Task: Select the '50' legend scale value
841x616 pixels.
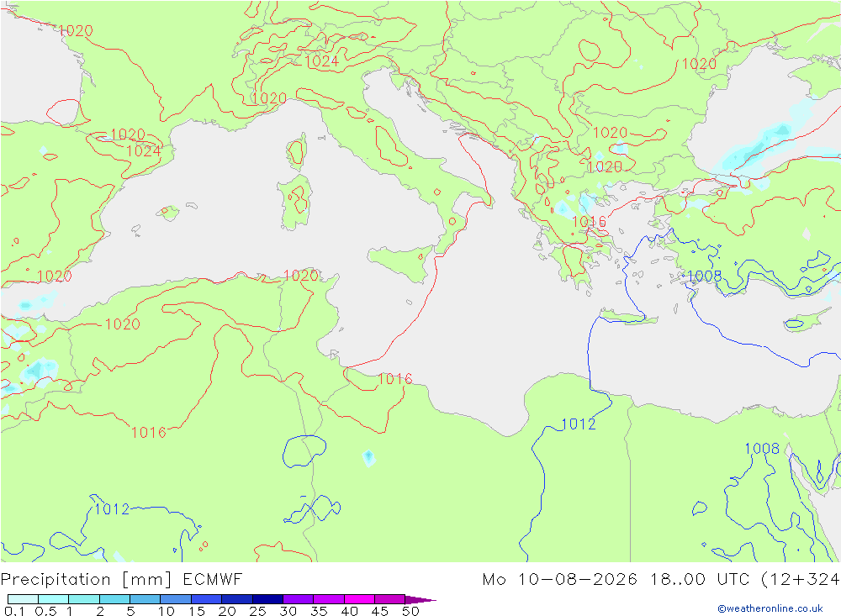Action: 411,611
